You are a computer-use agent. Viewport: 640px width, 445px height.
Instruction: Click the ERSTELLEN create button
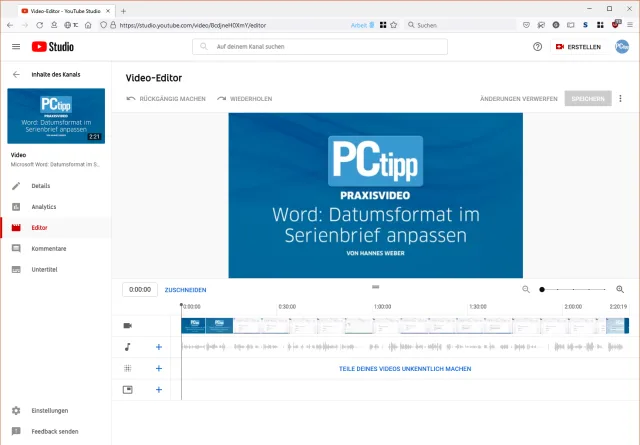(577, 46)
